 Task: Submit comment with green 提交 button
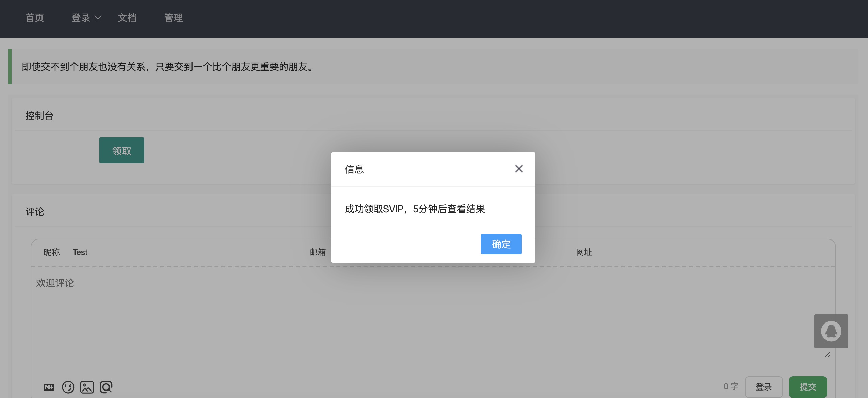coord(808,387)
